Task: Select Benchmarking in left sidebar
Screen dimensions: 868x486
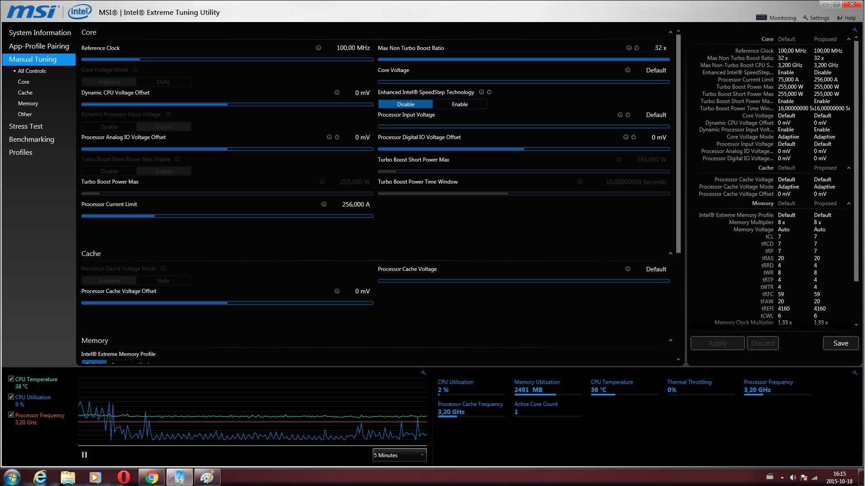Action: click(32, 139)
